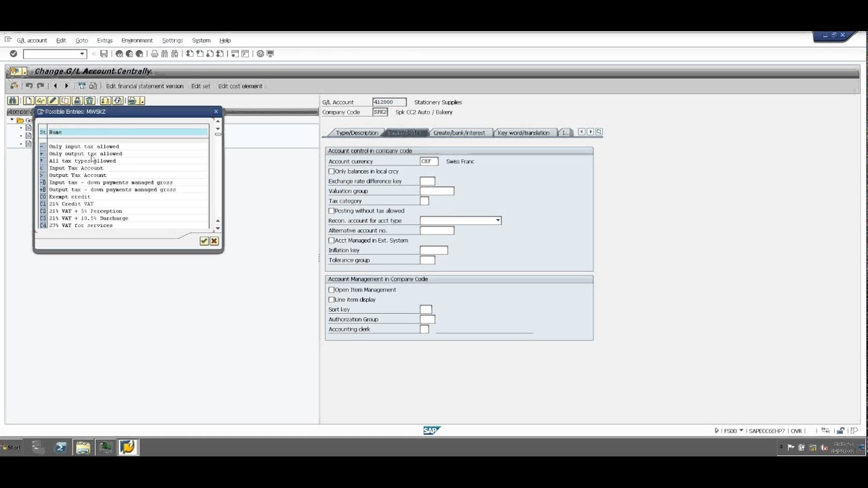Image resolution: width=868 pixels, height=488 pixels.
Task: Click the Create new session icon
Action: click(235, 54)
